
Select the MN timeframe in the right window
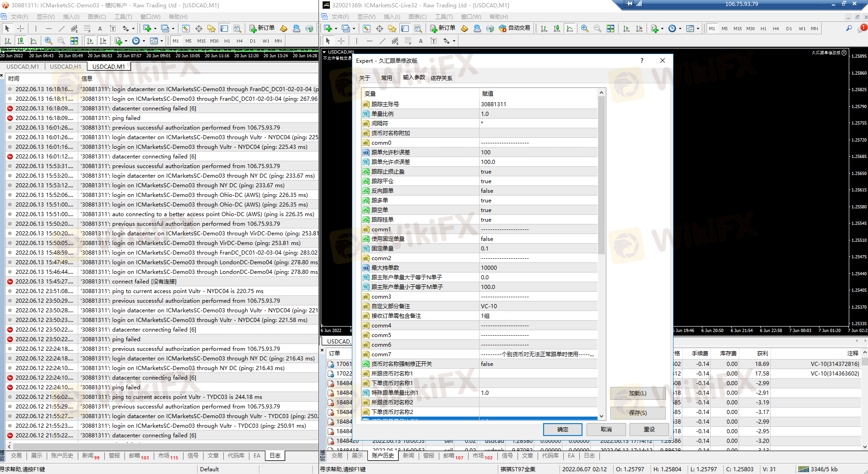coord(814,28)
